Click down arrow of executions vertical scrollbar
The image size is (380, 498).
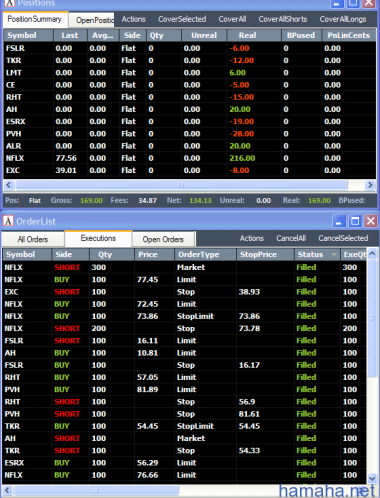click(372, 479)
